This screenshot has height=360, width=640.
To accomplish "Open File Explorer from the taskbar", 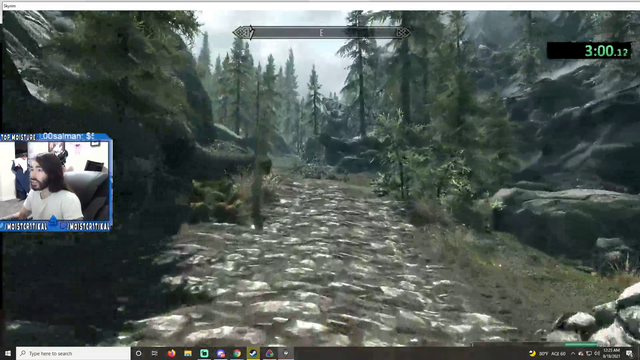I will [x=188, y=353].
